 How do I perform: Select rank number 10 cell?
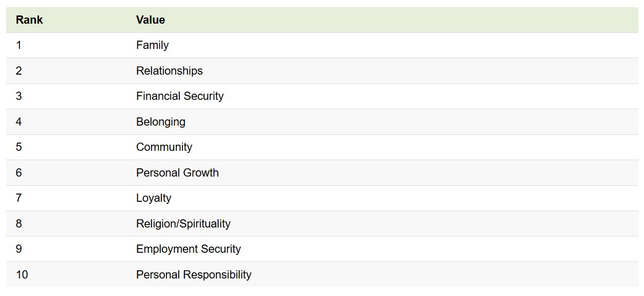pos(22,275)
